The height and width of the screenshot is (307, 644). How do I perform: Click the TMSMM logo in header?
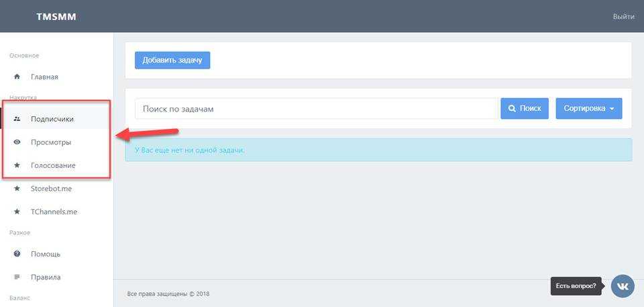[x=56, y=17]
